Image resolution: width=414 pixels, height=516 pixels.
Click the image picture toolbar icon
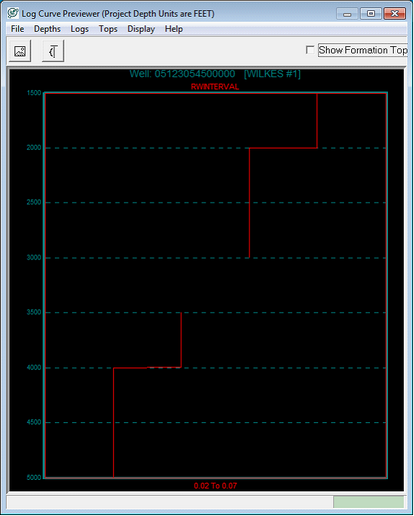tap(20, 51)
